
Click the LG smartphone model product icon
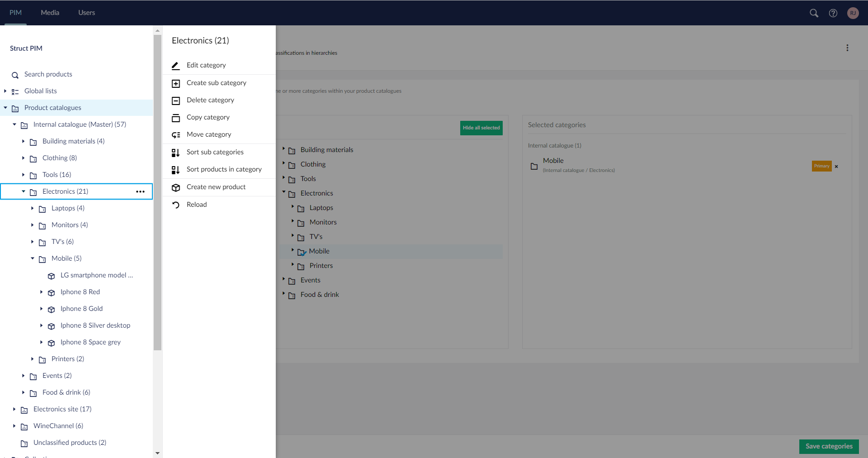pos(52,276)
